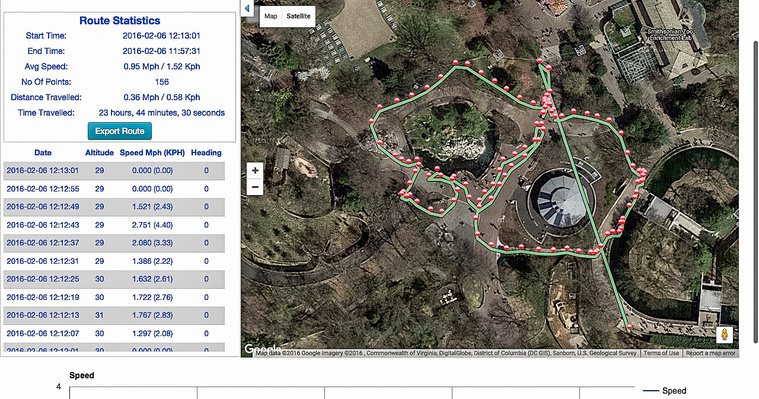Collapse the side panel with the blue arrow
The height and width of the screenshot is (399, 759).
coord(247,8)
